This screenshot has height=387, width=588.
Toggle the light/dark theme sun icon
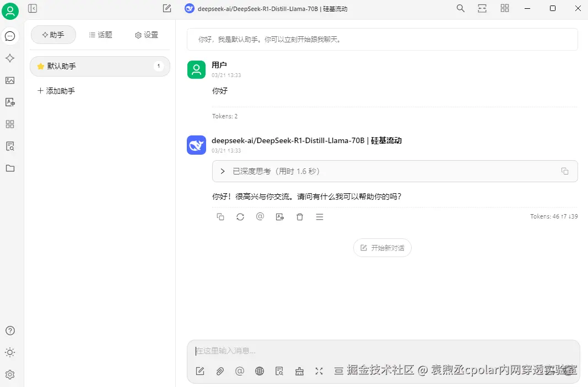point(10,352)
